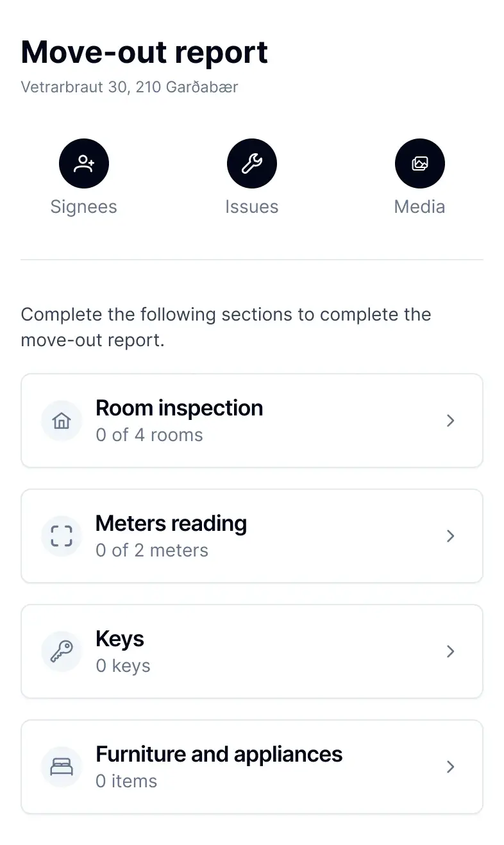This screenshot has width=504, height=845.
Task: Expand Room inspection using its chevron
Action: pos(450,421)
